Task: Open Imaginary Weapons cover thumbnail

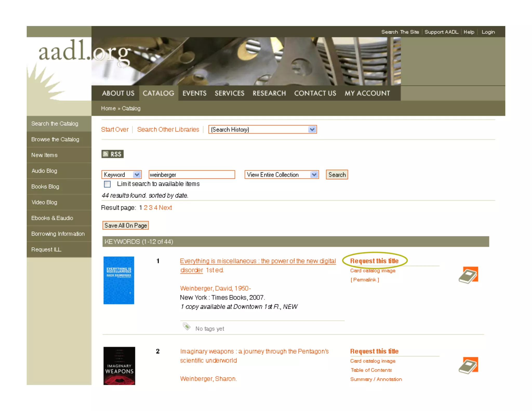Action: (119, 366)
